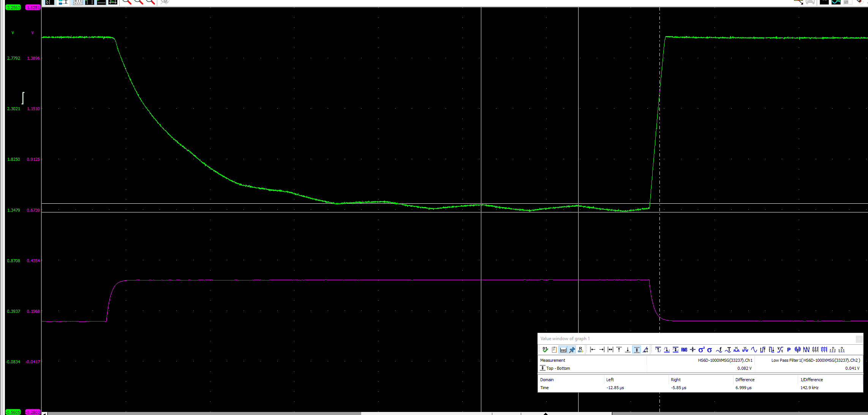Viewport: 868px width, 415px height.
Task: Select the period (T) measurement icon
Action: [x=729, y=350]
